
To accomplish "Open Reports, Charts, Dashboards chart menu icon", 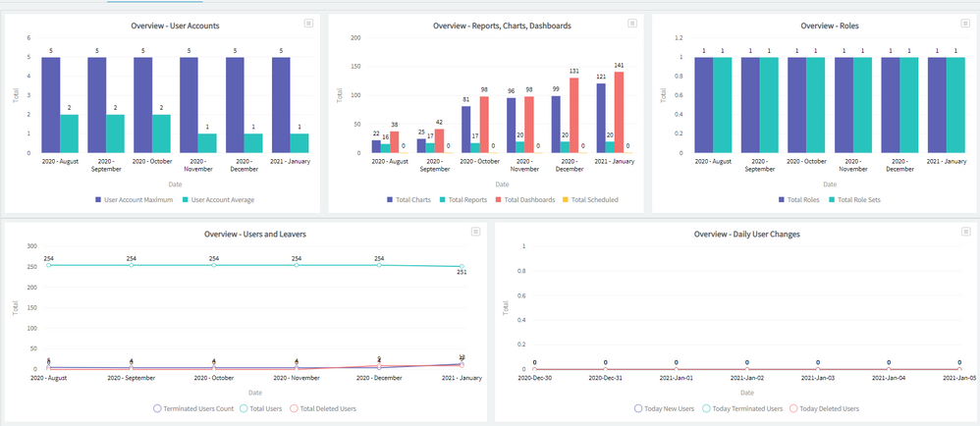I will 632,23.
